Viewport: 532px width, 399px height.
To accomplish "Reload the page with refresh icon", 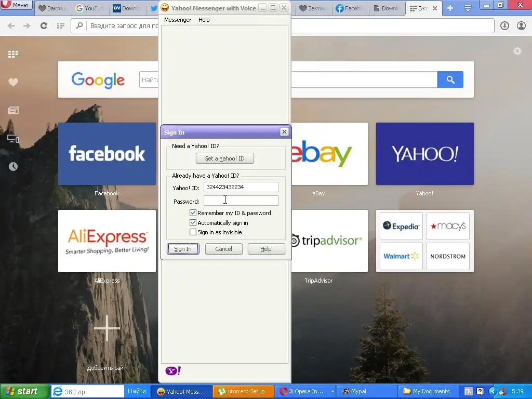I will (44, 26).
